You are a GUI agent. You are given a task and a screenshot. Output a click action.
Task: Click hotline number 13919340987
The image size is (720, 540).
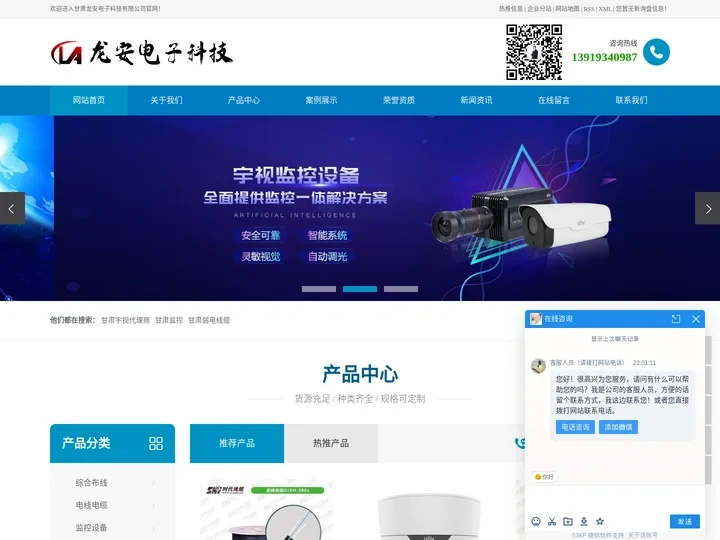tap(604, 57)
